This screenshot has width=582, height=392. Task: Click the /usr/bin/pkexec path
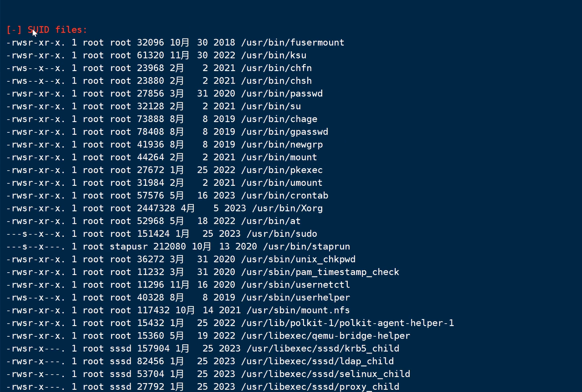[x=282, y=170]
